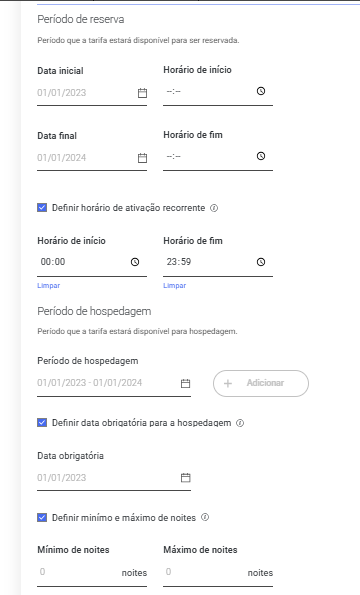This screenshot has height=595, width=360.
Task: Click the Adicionar period button
Action: coord(261,383)
